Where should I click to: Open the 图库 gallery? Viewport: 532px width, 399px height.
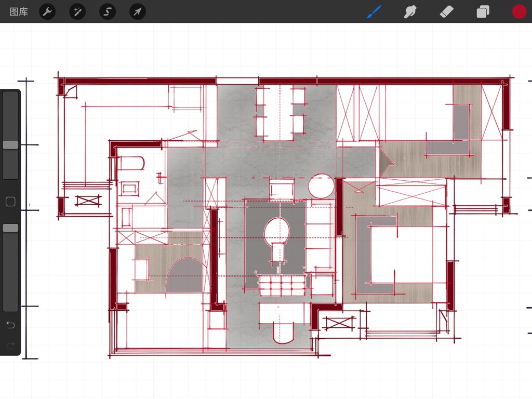click(x=19, y=11)
